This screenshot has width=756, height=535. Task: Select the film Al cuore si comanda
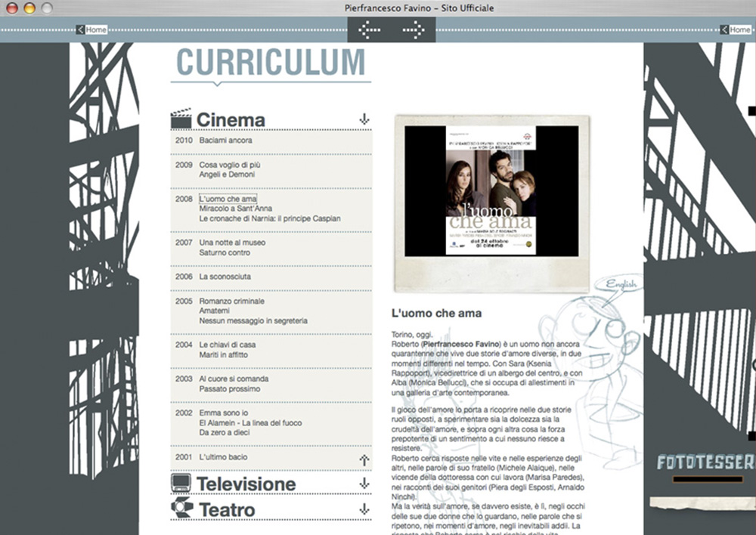(234, 379)
